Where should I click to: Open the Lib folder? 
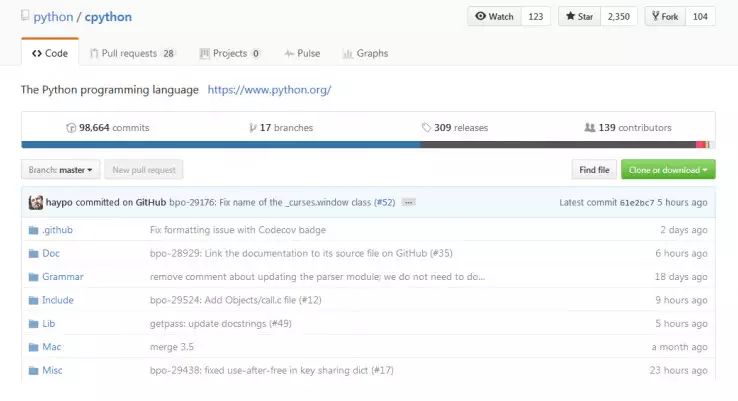48,323
